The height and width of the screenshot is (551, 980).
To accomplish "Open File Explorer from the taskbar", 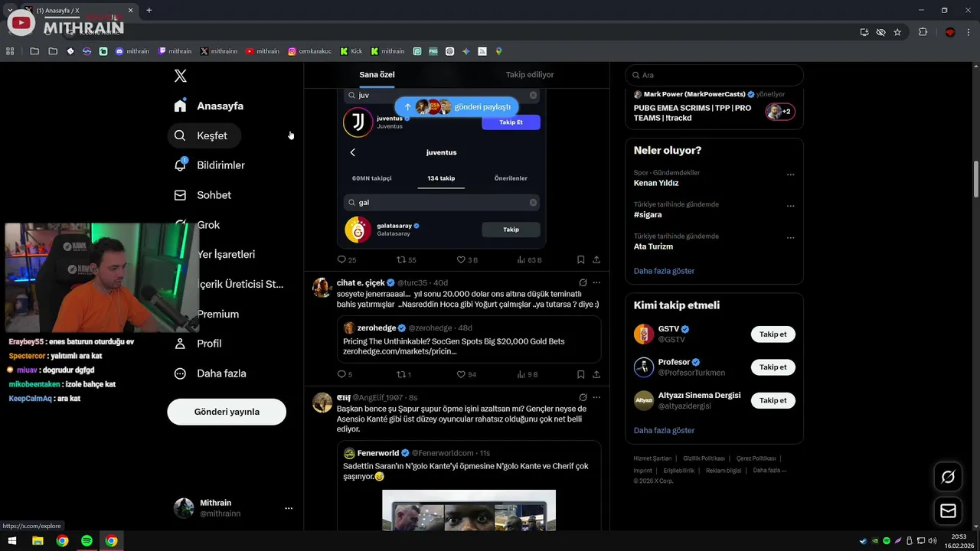I will pyautogui.click(x=38, y=540).
